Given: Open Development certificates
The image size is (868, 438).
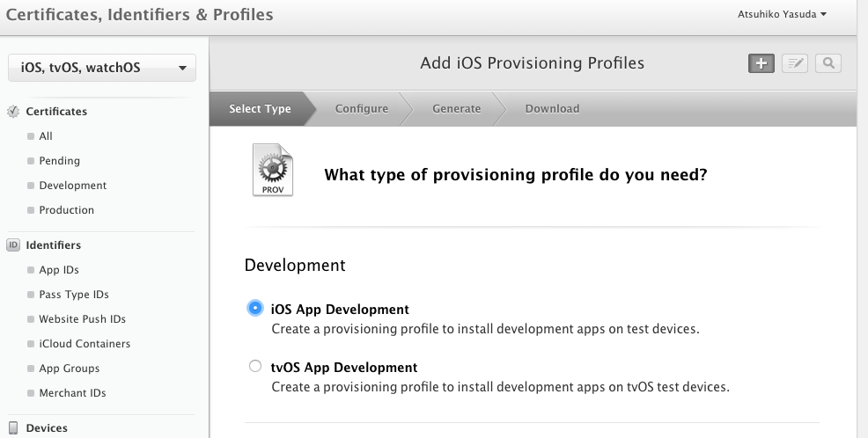Looking at the screenshot, I should (x=72, y=186).
